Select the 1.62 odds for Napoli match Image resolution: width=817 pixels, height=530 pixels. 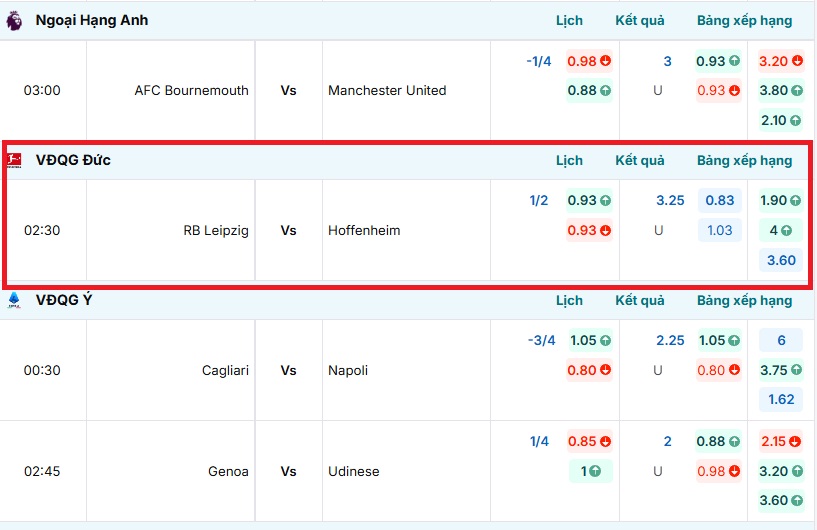coord(781,400)
